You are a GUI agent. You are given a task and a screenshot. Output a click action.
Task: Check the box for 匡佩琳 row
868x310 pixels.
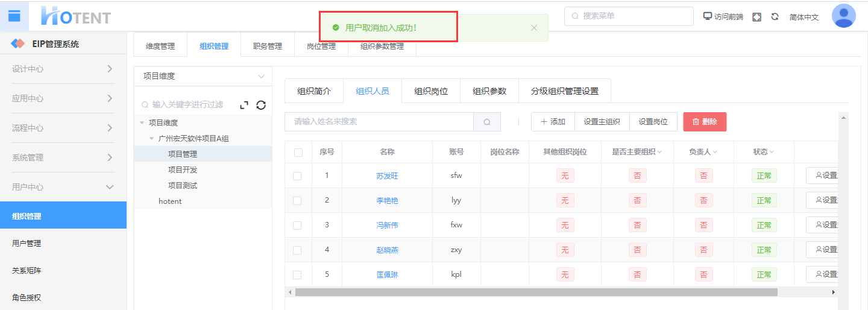[x=297, y=274]
